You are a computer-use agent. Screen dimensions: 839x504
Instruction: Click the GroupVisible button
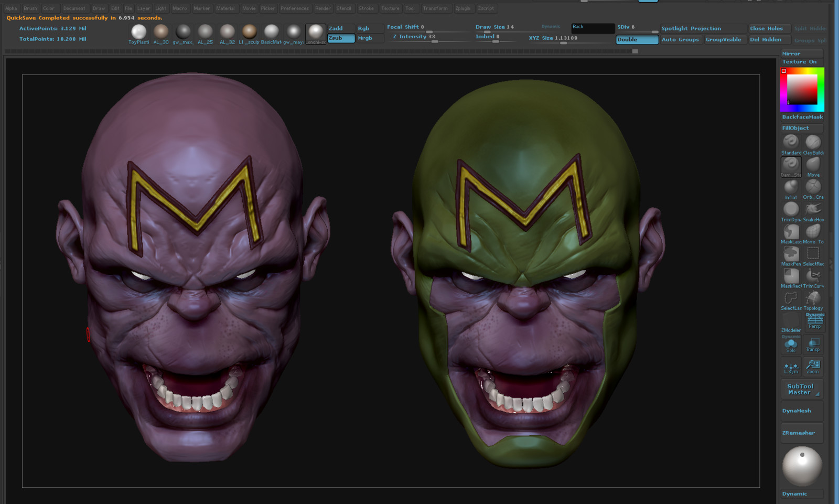(725, 40)
